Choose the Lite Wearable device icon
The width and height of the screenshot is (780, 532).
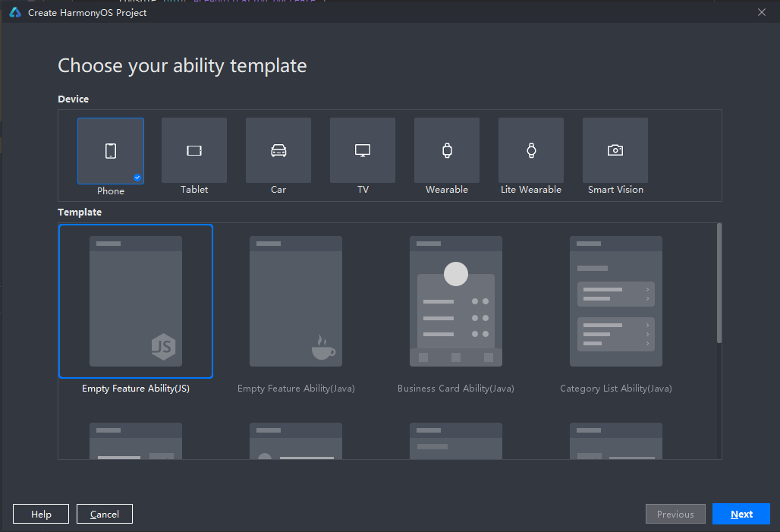pyautogui.click(x=531, y=150)
